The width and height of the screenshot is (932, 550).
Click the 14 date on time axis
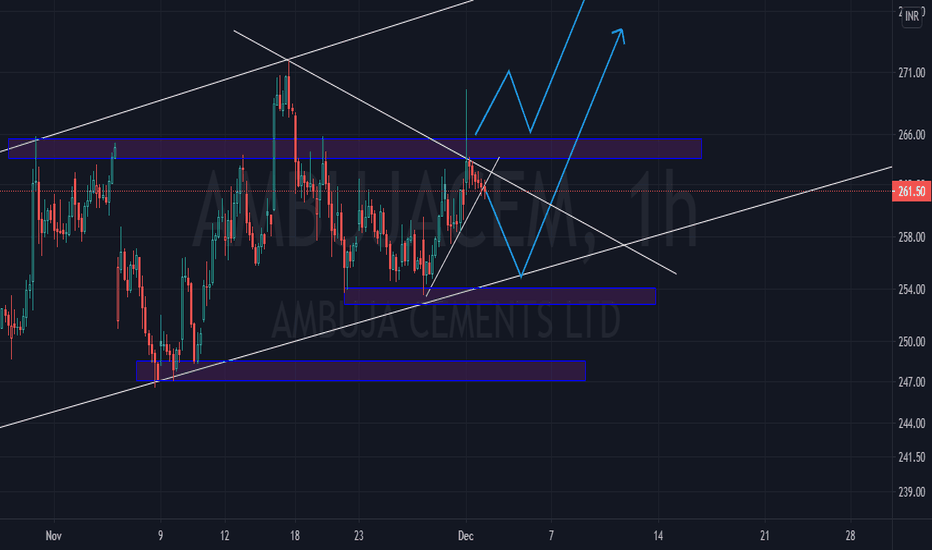click(658, 536)
